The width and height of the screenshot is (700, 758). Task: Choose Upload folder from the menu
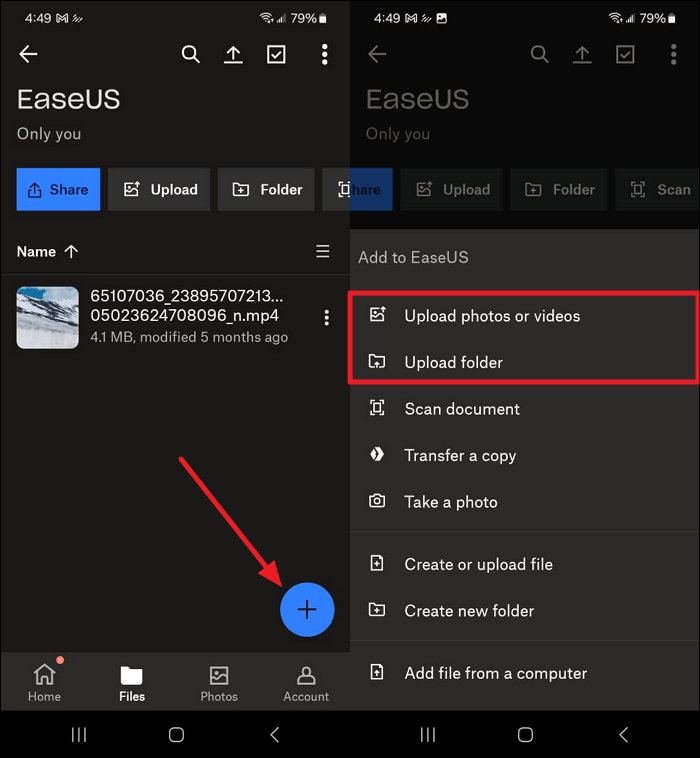click(x=453, y=362)
